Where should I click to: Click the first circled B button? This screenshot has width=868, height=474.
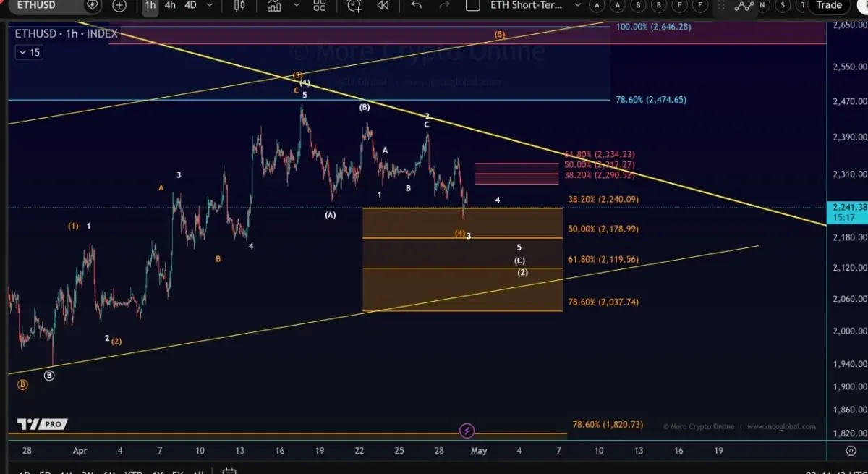point(639,5)
